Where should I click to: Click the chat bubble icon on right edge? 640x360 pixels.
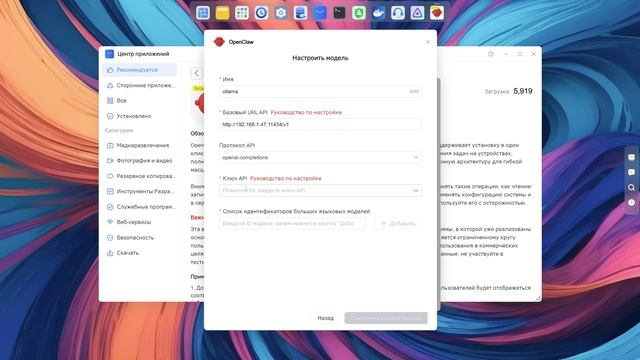(631, 172)
